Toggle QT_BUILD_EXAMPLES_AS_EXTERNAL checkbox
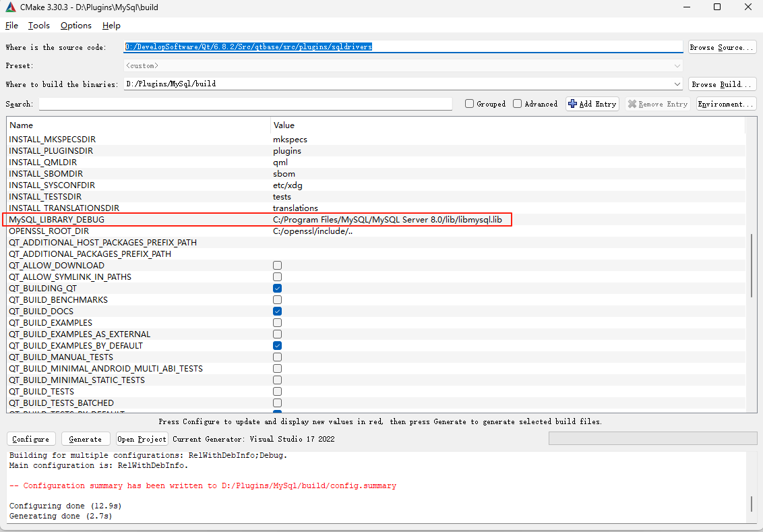 coord(278,334)
